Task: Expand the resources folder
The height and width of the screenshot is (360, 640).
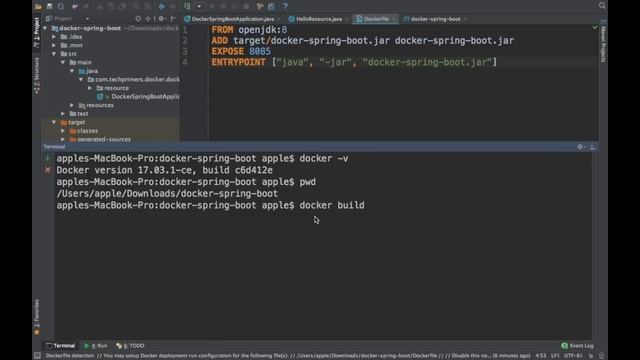Action: click(72, 105)
